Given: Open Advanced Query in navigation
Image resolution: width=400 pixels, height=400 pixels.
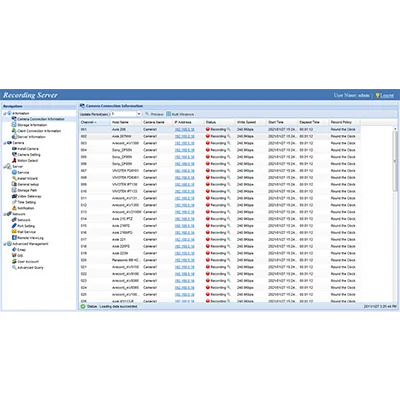Looking at the screenshot, I should pyautogui.click(x=30, y=268).
